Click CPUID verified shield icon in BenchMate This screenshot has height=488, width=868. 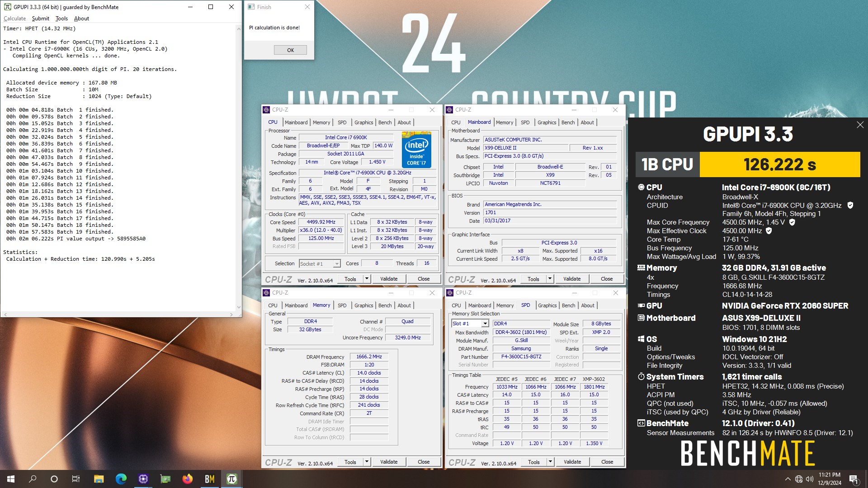tap(850, 205)
